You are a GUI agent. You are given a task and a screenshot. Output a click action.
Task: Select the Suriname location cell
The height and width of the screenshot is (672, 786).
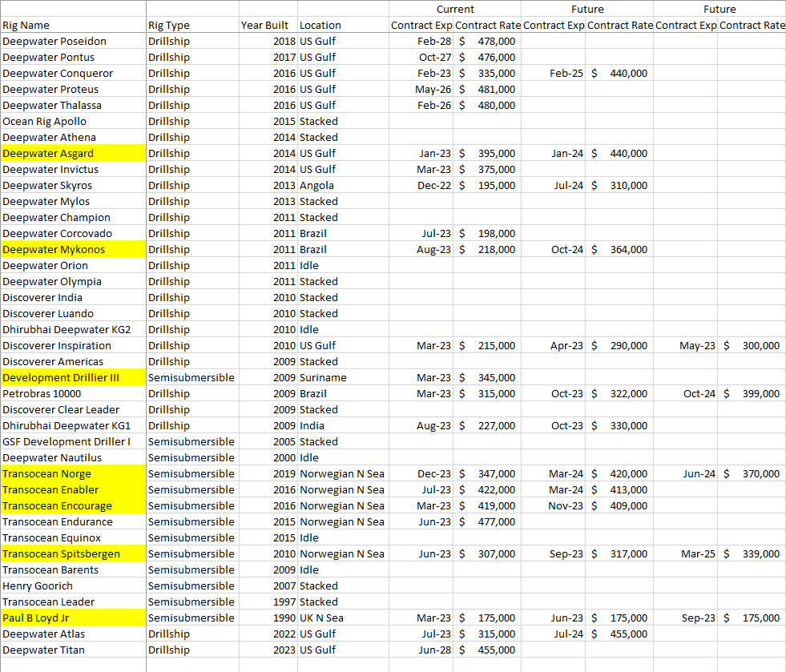point(343,378)
